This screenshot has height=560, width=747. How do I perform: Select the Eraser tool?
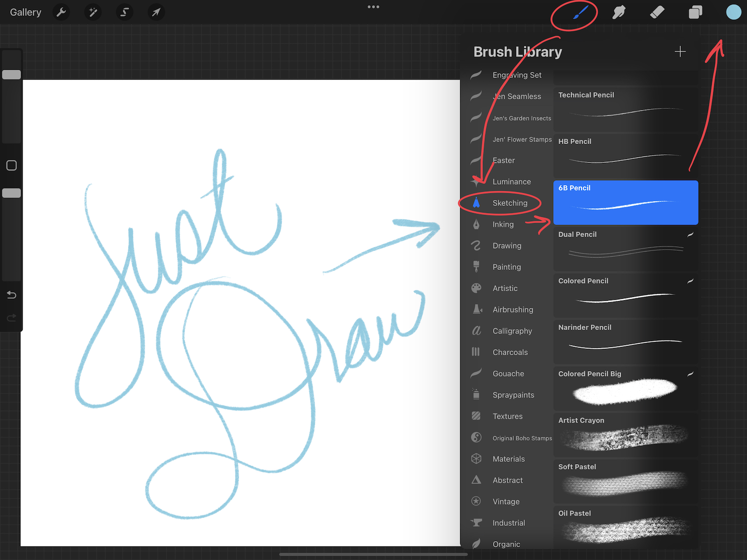[x=657, y=12]
